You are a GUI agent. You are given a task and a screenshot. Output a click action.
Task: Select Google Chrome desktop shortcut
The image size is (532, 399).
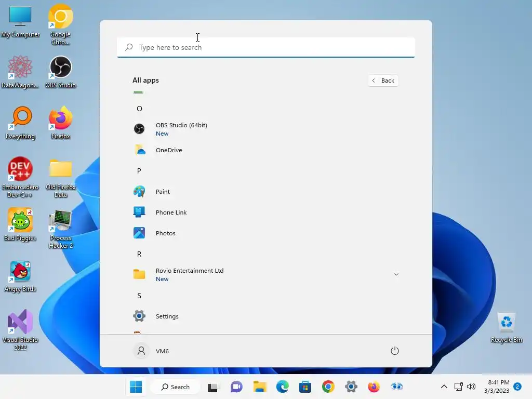[60, 25]
